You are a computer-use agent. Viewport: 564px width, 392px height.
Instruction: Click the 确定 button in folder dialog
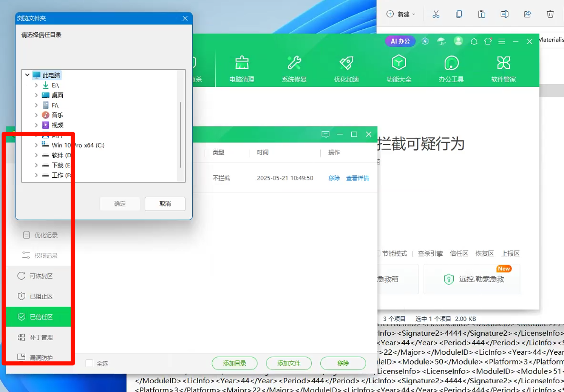pyautogui.click(x=120, y=204)
